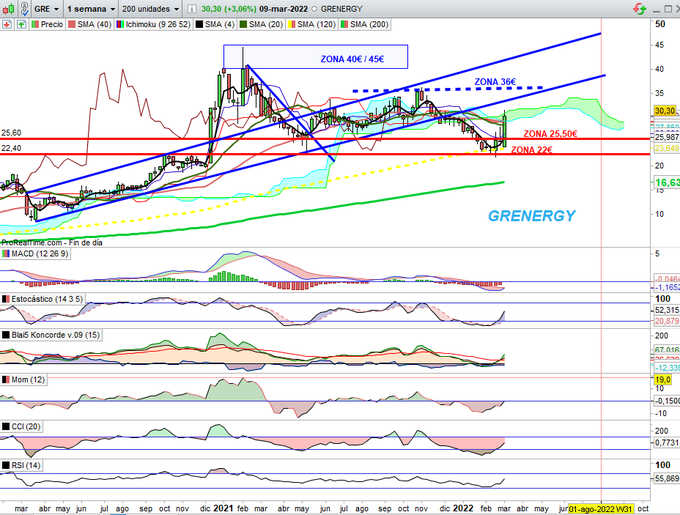Image resolution: width=680 pixels, height=515 pixels.
Task: Select the ZONA 22€ red annotation
Action: tap(532, 150)
